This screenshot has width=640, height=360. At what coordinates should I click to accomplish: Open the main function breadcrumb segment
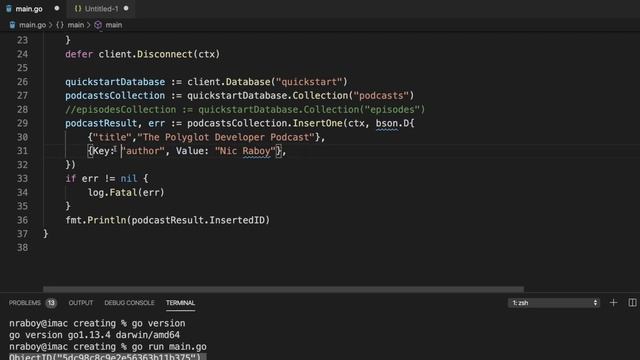[x=113, y=25]
